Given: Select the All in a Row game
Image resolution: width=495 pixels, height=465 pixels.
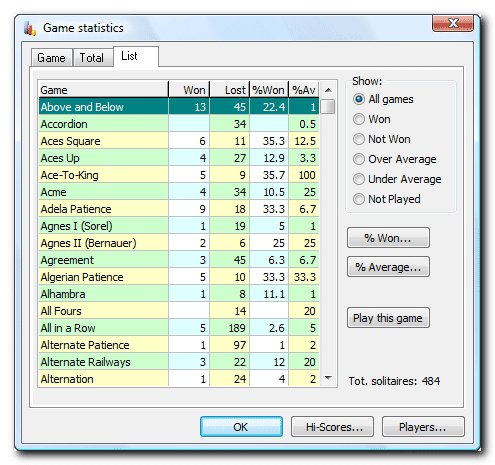Looking at the screenshot, I should pos(179,328).
